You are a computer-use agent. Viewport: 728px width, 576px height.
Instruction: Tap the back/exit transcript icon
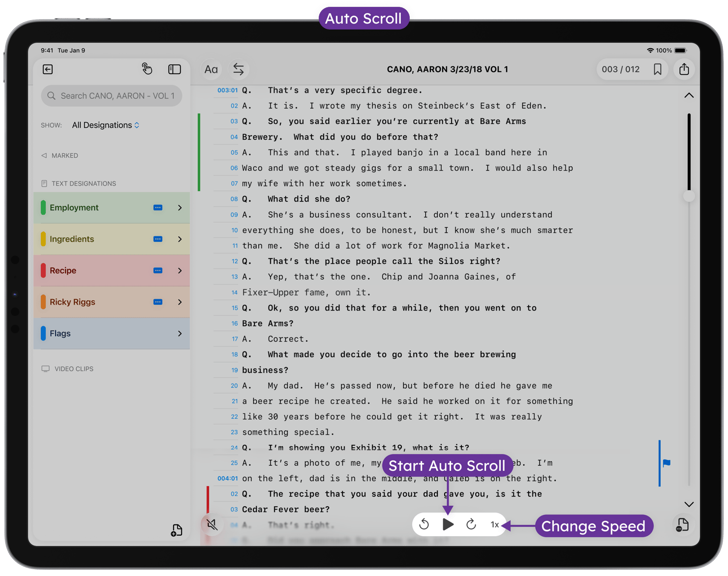coord(48,69)
